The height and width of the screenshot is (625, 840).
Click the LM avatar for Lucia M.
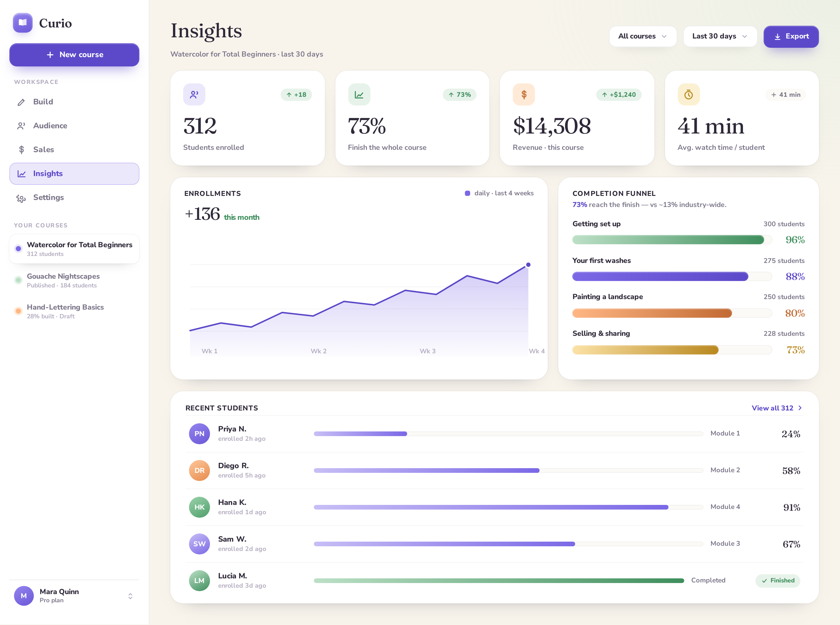tap(199, 580)
